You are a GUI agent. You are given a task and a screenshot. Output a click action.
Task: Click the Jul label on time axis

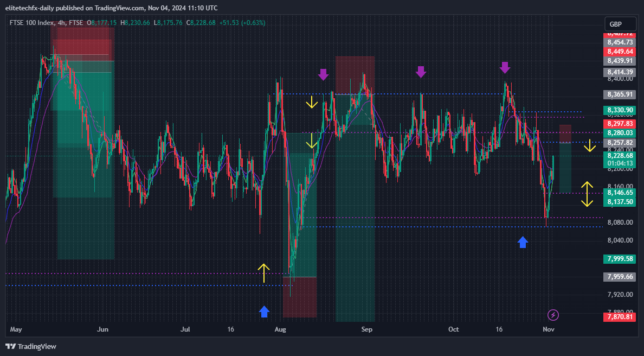[x=185, y=329]
